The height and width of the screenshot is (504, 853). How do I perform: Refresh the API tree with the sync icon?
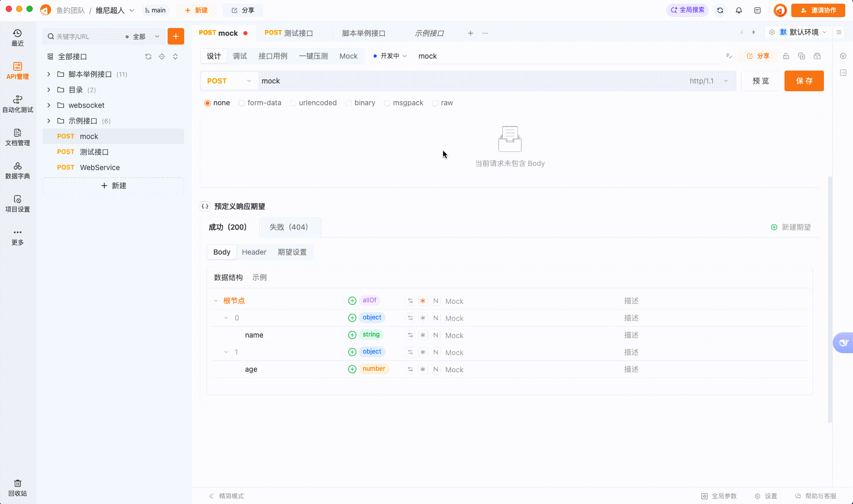[148, 57]
